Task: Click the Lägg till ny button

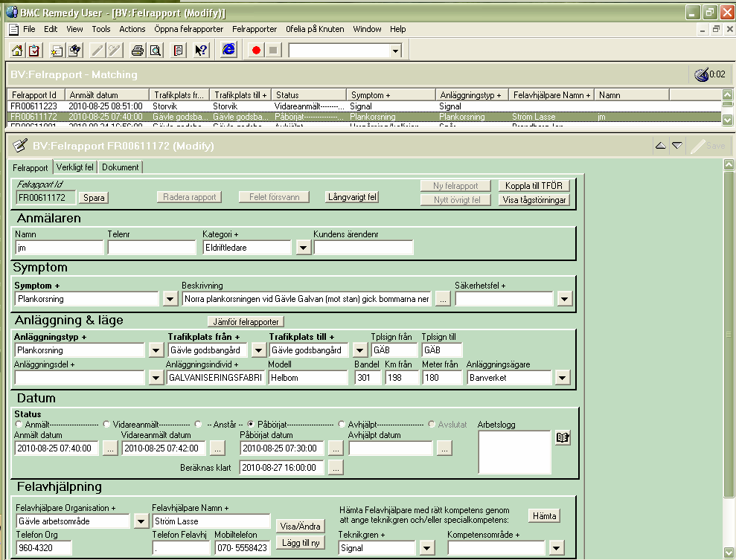Action: 301,543
